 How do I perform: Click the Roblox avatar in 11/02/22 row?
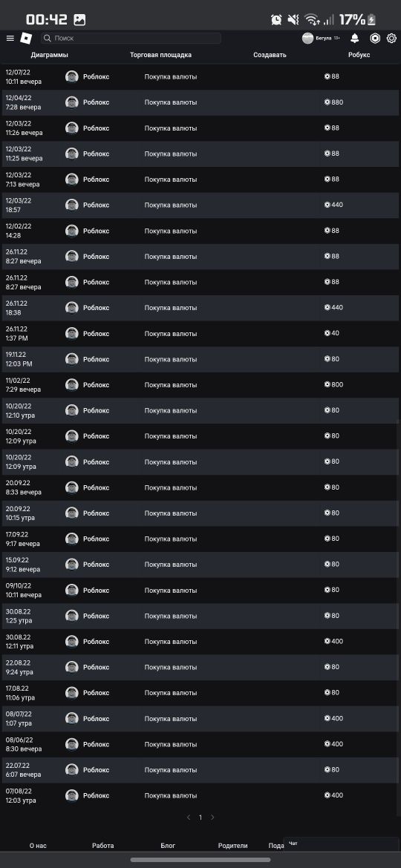(x=72, y=385)
